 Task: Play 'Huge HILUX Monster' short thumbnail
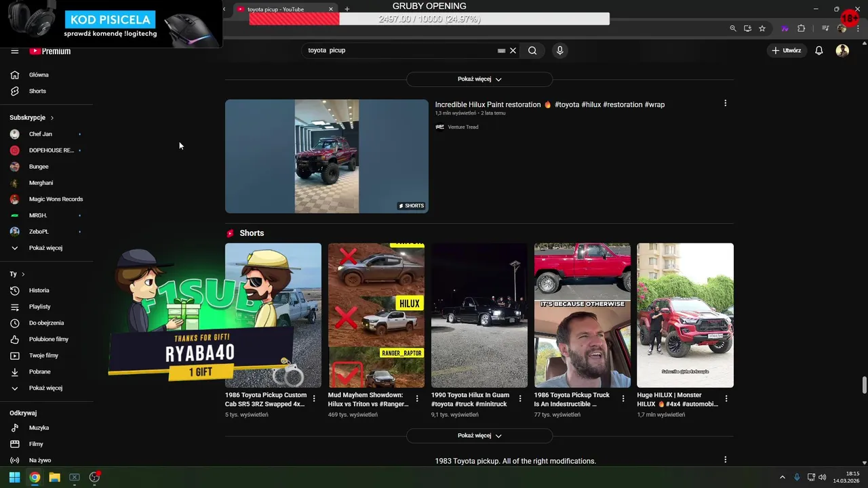click(685, 315)
